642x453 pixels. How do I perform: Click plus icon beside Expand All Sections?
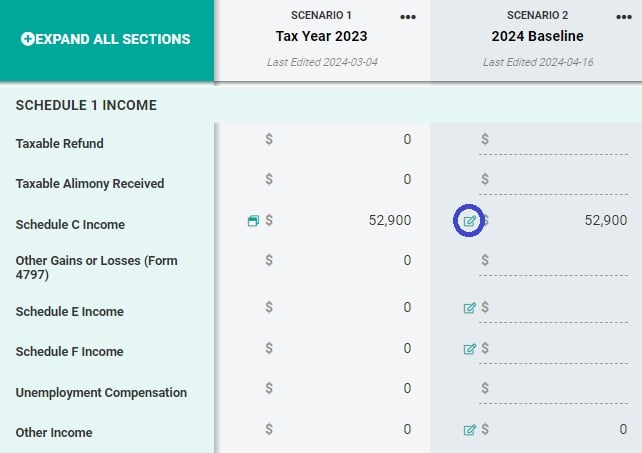point(27,39)
